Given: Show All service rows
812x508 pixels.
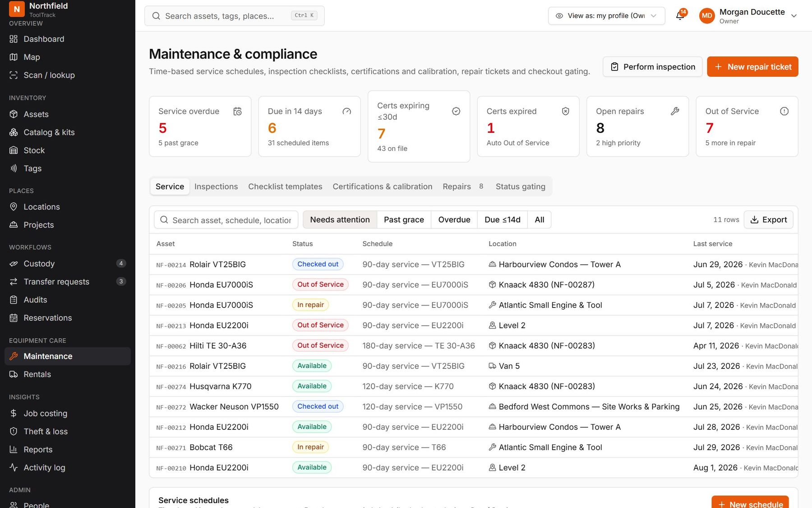Looking at the screenshot, I should [540, 220].
